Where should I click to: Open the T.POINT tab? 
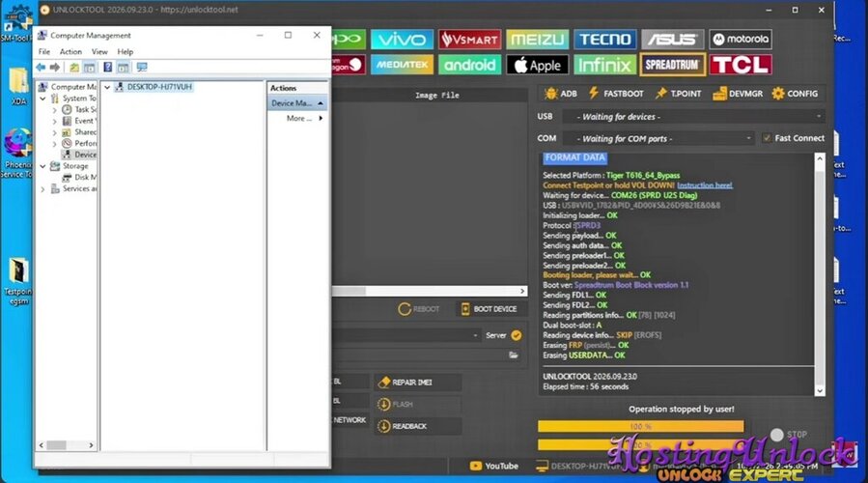678,94
